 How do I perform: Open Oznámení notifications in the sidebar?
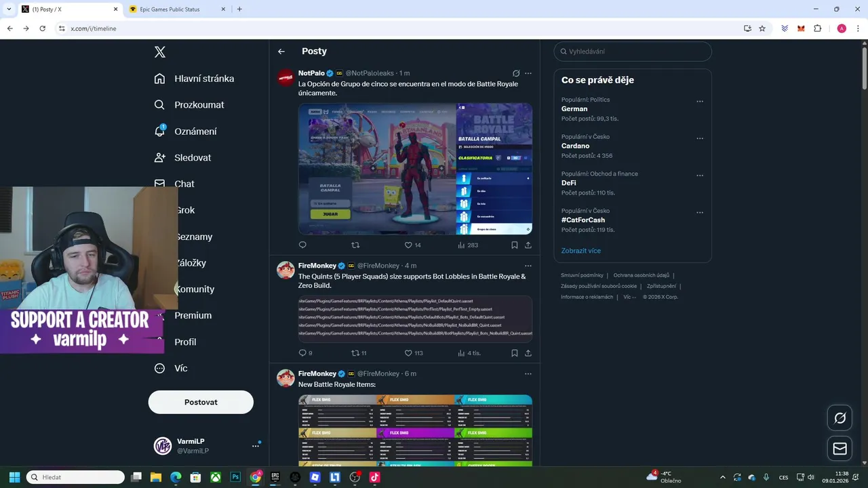tap(186, 131)
